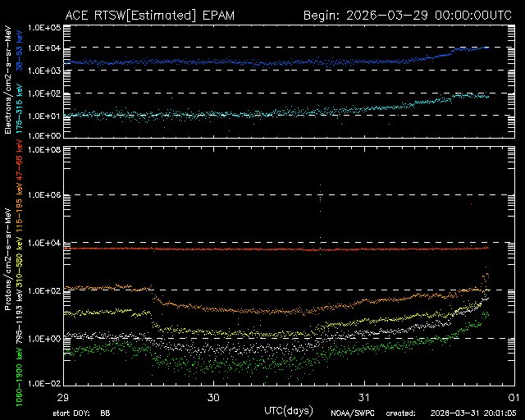Click the "Begin: 2026-03-29 00:00:00UTC" header text
Image resolution: width=525 pixels, height=420 pixels.
tap(408, 16)
